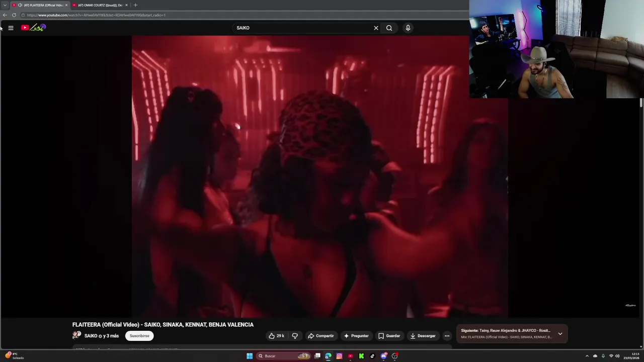Subscribe using the Suscribirse button
The height and width of the screenshot is (362, 644).
pyautogui.click(x=139, y=336)
